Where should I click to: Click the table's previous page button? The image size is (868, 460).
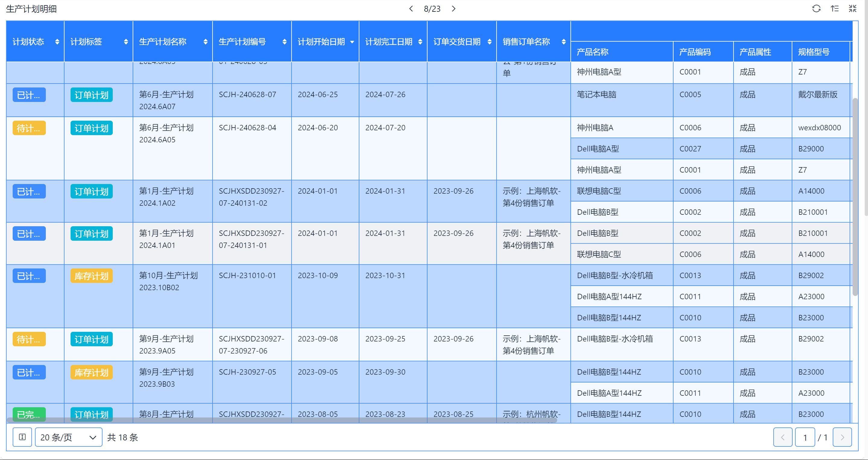pyautogui.click(x=782, y=437)
